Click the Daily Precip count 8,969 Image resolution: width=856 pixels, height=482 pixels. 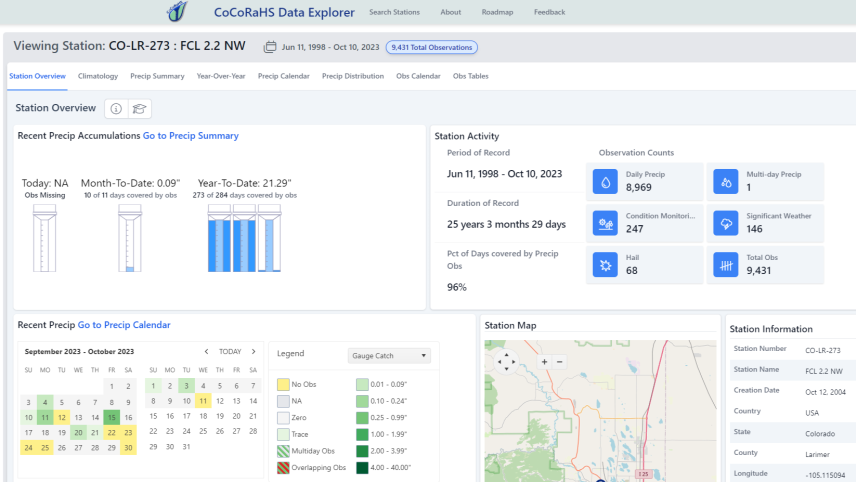(639, 187)
